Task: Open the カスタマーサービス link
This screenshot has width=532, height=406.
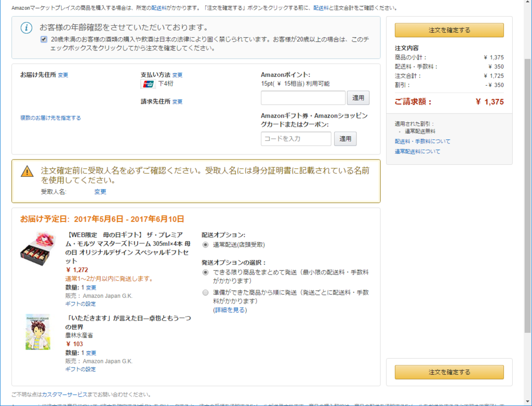Action: [64, 395]
